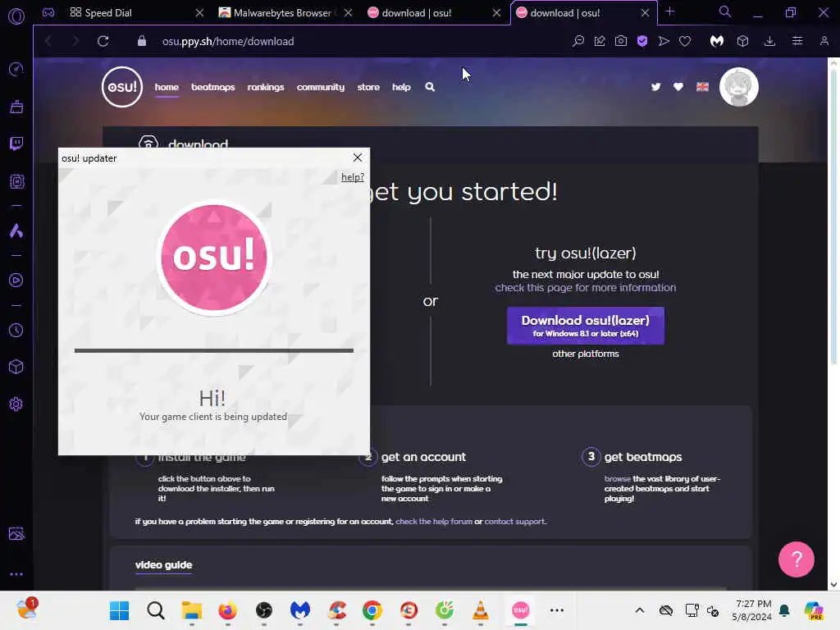This screenshot has width=840, height=630.
Task: Click the contact support link
Action: pos(514,521)
